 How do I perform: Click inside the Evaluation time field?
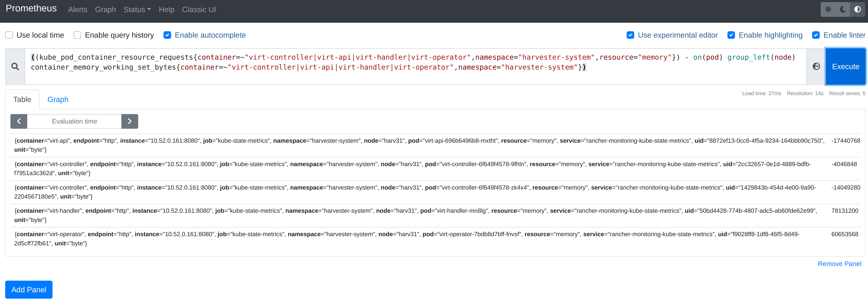click(x=74, y=121)
